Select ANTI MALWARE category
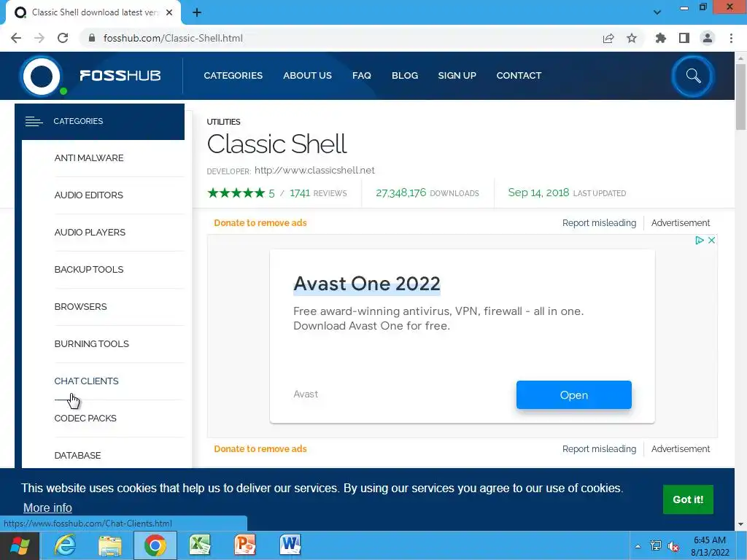747x560 pixels. click(89, 158)
